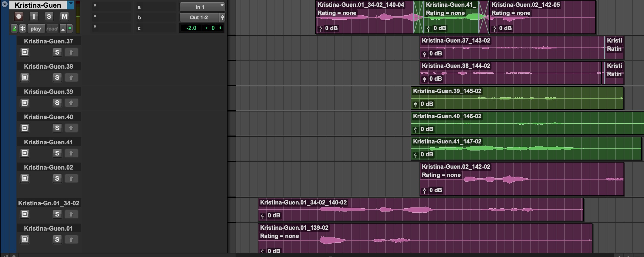Select the Kristina-Guen.39_145-02 green clip
Screen dimensions: 644x257
[517, 98]
